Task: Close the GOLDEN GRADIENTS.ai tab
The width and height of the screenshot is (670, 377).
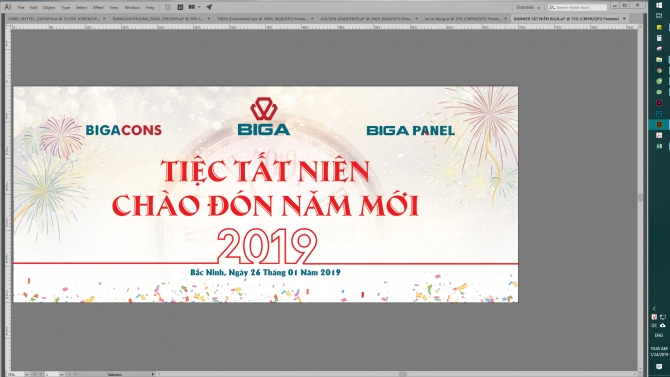Action: (x=417, y=19)
